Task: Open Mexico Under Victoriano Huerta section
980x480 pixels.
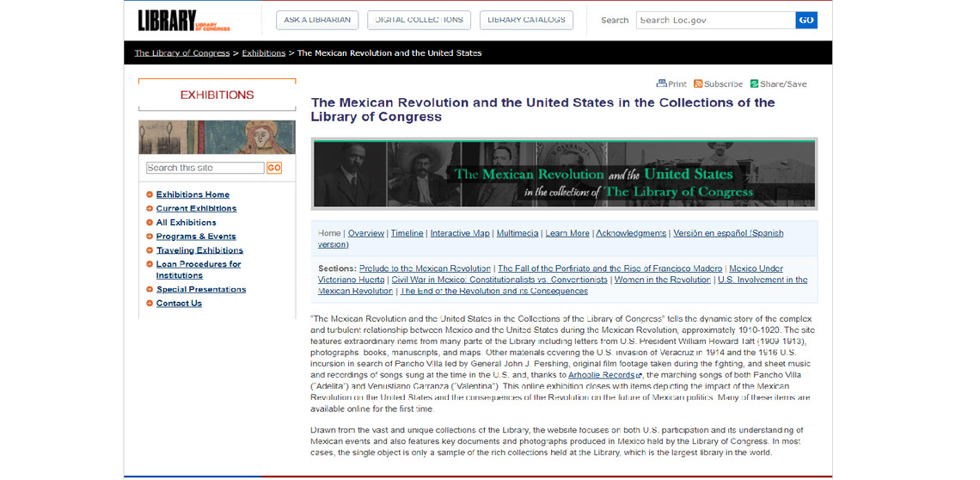Action: (x=756, y=268)
